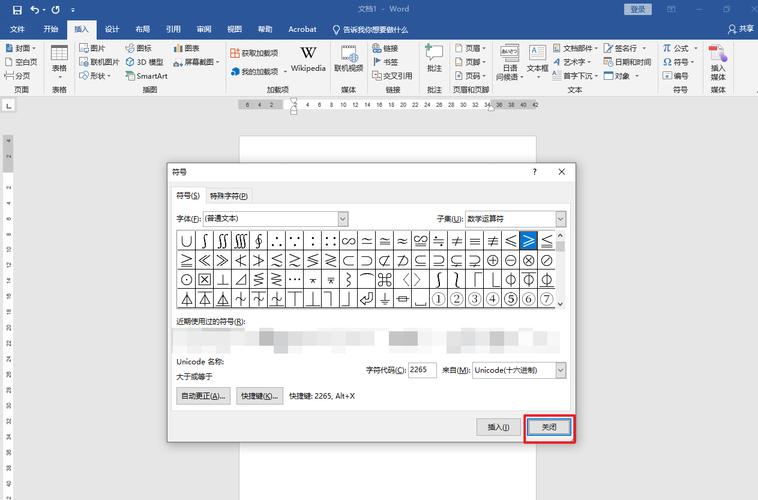Click Insert Media (插入媒体) icon
The height and width of the screenshot is (500, 758).
[x=718, y=63]
